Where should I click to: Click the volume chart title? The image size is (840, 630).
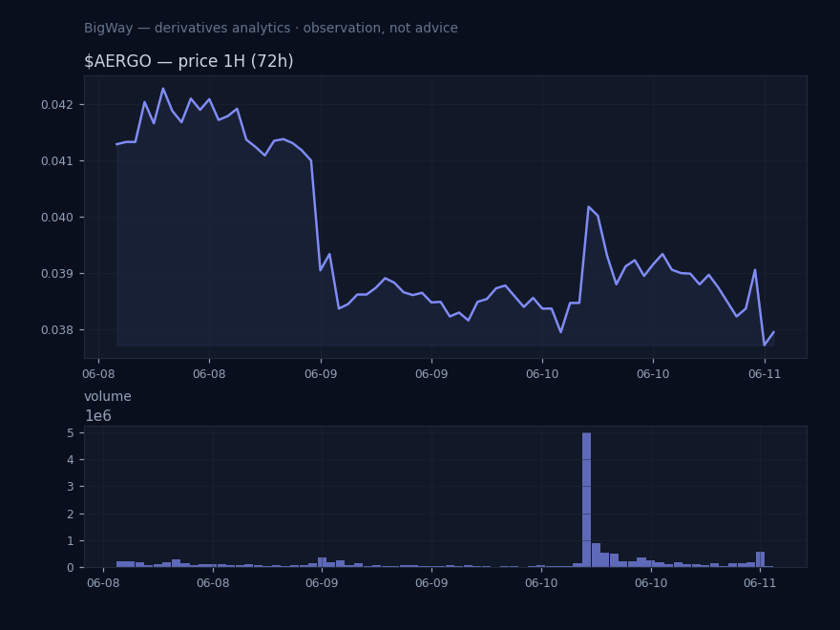[x=108, y=396]
